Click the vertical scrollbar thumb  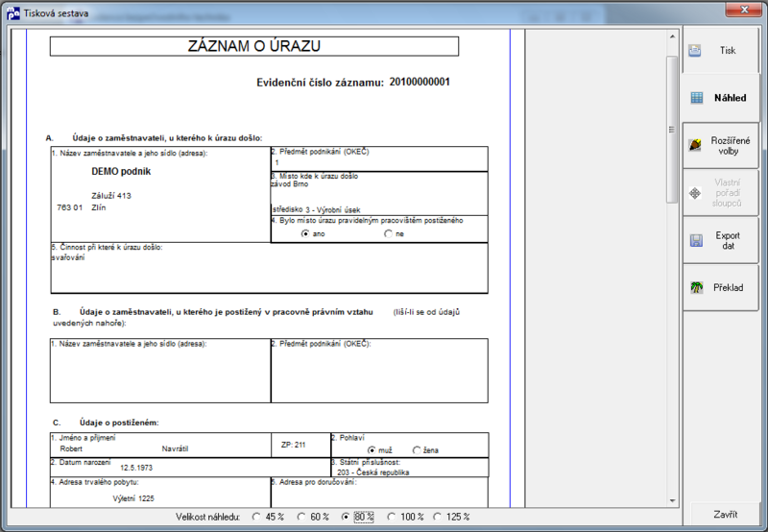672,130
